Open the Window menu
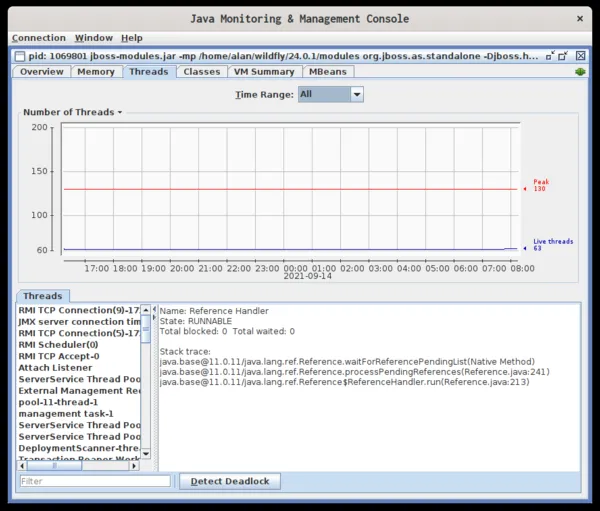 click(94, 38)
